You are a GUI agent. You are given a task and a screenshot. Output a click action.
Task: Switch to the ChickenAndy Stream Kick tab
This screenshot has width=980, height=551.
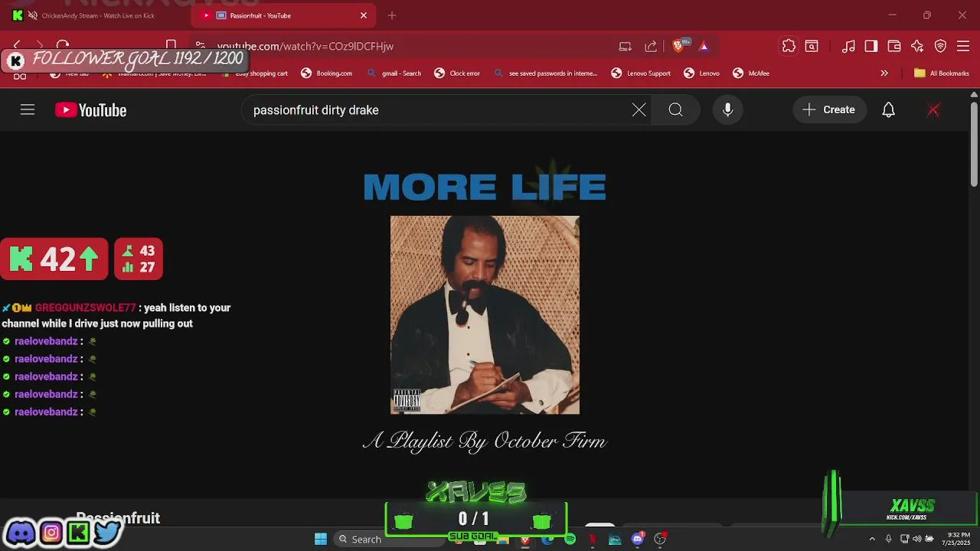coord(97,15)
